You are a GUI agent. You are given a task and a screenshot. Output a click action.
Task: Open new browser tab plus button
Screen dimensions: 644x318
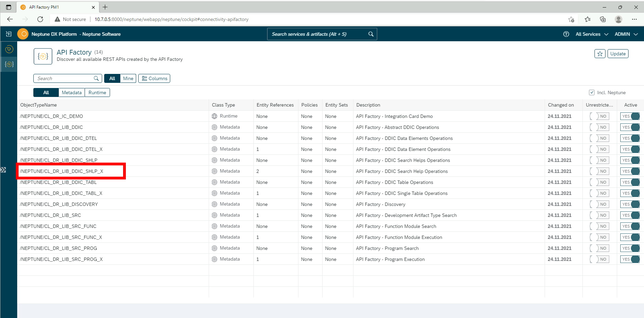105,7
